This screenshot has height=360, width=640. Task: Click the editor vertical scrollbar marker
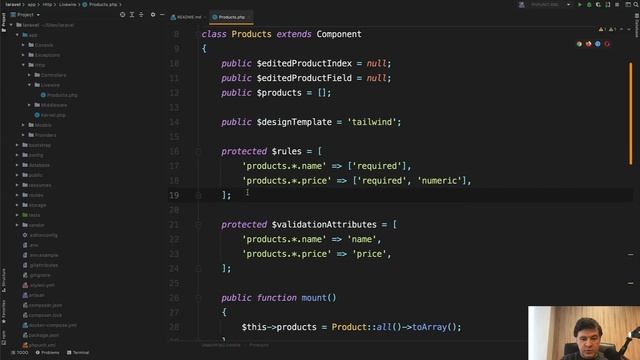(x=631, y=113)
